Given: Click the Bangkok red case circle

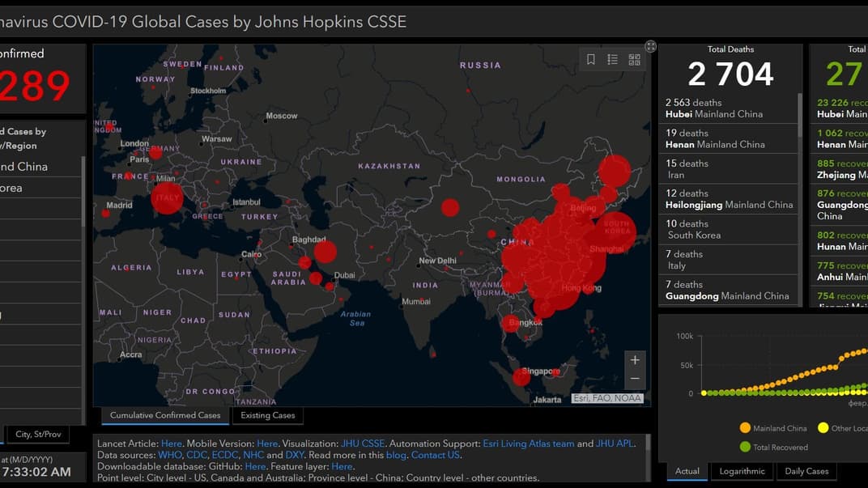Looking at the screenshot, I should point(510,323).
